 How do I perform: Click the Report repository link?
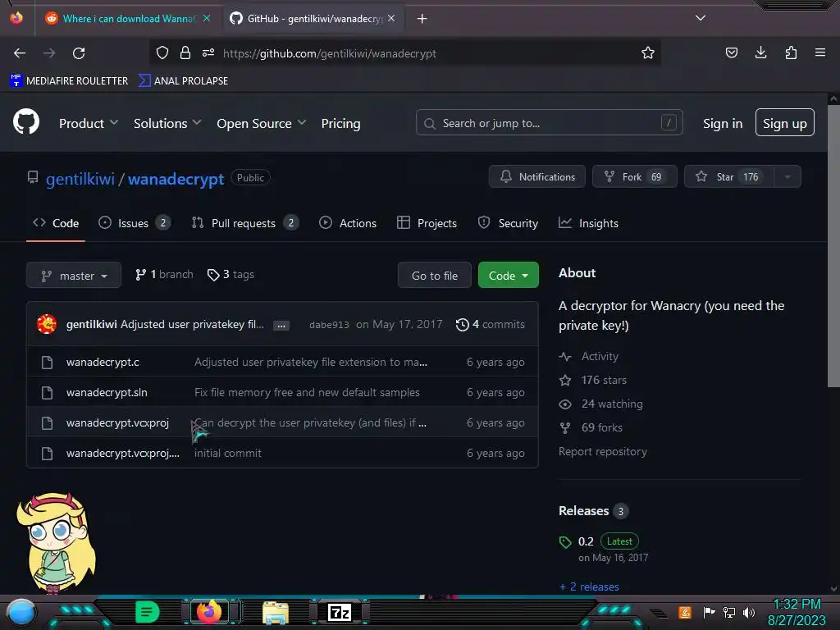pos(603,452)
